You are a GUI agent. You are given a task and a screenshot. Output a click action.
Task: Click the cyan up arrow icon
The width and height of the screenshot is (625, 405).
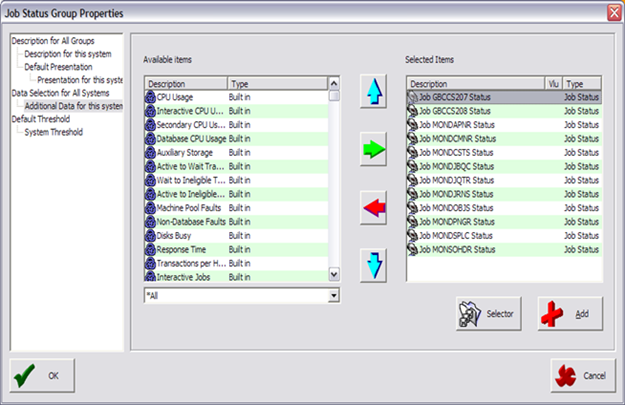[x=374, y=92]
